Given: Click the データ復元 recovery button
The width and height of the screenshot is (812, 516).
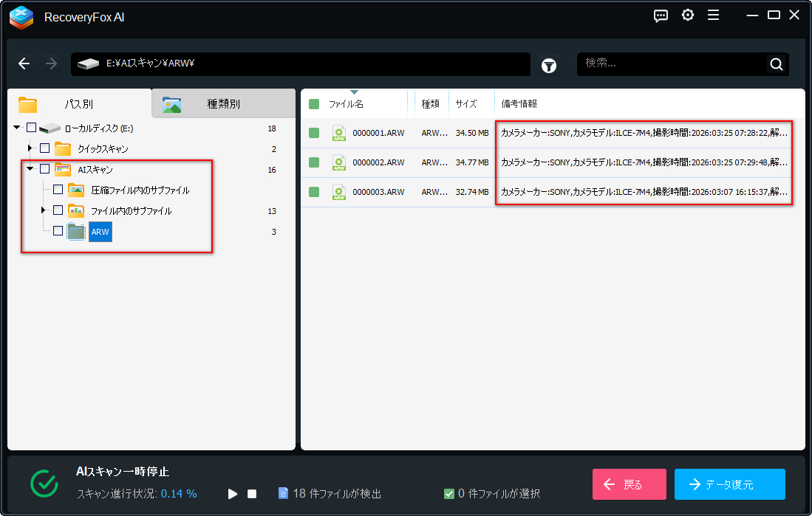Looking at the screenshot, I should click(x=730, y=484).
